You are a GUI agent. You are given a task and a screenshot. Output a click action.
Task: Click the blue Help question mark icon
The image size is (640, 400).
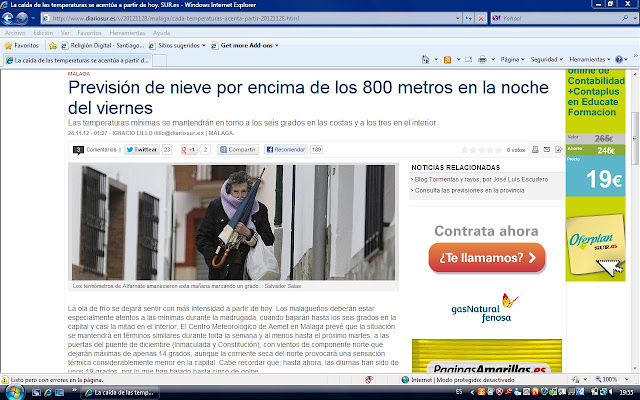click(x=619, y=60)
